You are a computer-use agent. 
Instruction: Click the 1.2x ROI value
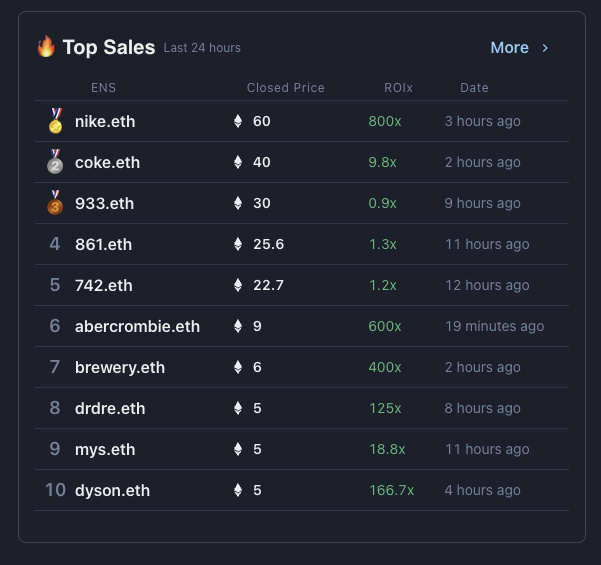383,286
